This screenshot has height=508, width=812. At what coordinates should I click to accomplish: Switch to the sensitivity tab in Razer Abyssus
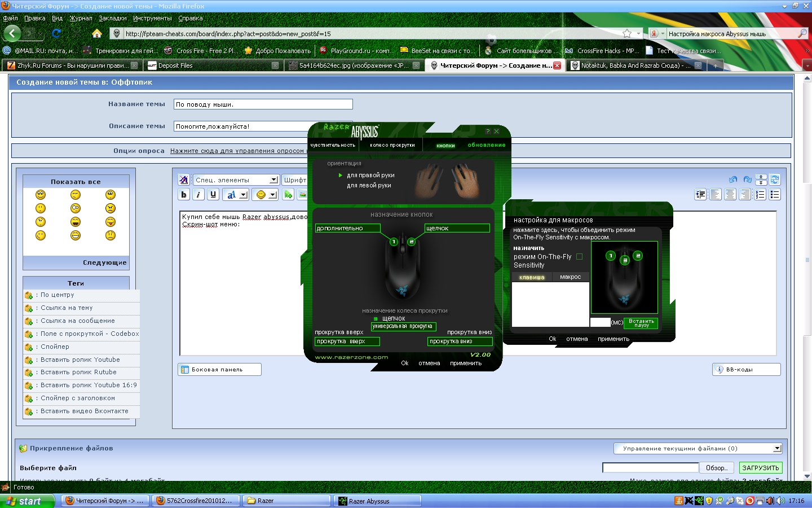click(333, 145)
